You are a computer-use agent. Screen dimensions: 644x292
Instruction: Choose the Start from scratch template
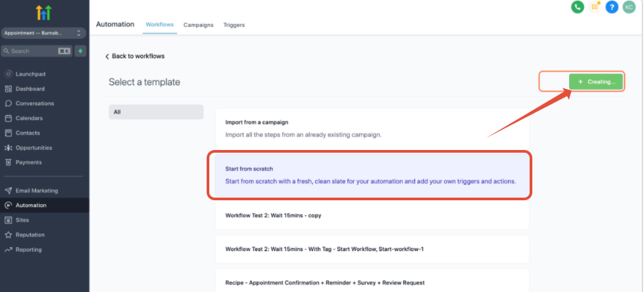pos(371,175)
